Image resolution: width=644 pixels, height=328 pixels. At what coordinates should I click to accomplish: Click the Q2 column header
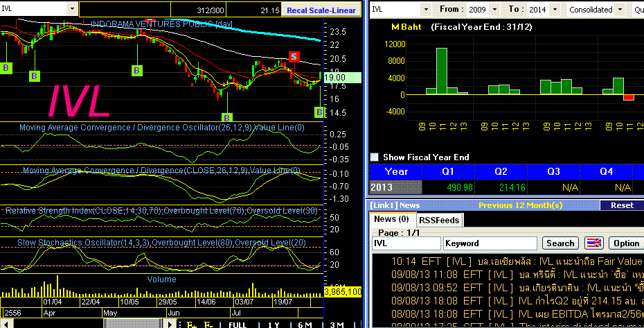[501, 171]
